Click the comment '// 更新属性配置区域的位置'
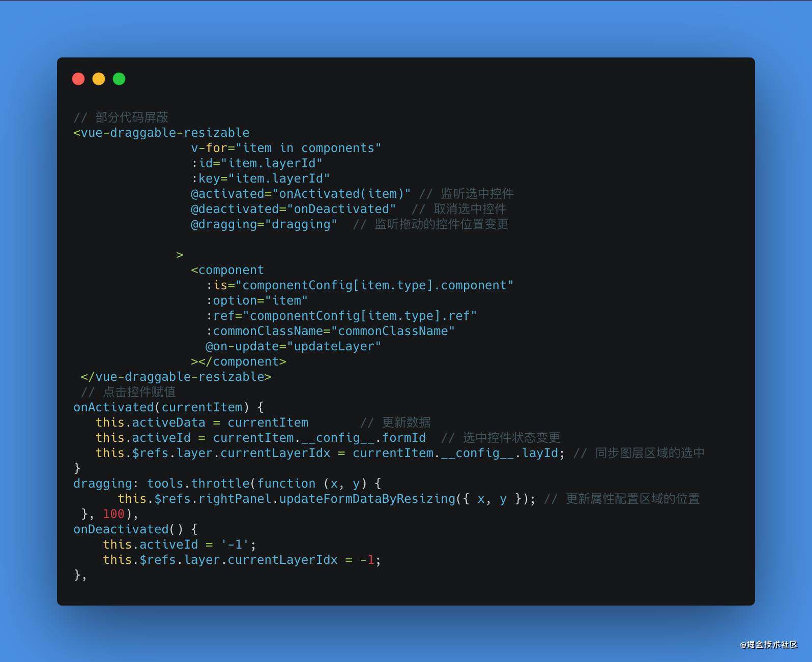 (622, 499)
